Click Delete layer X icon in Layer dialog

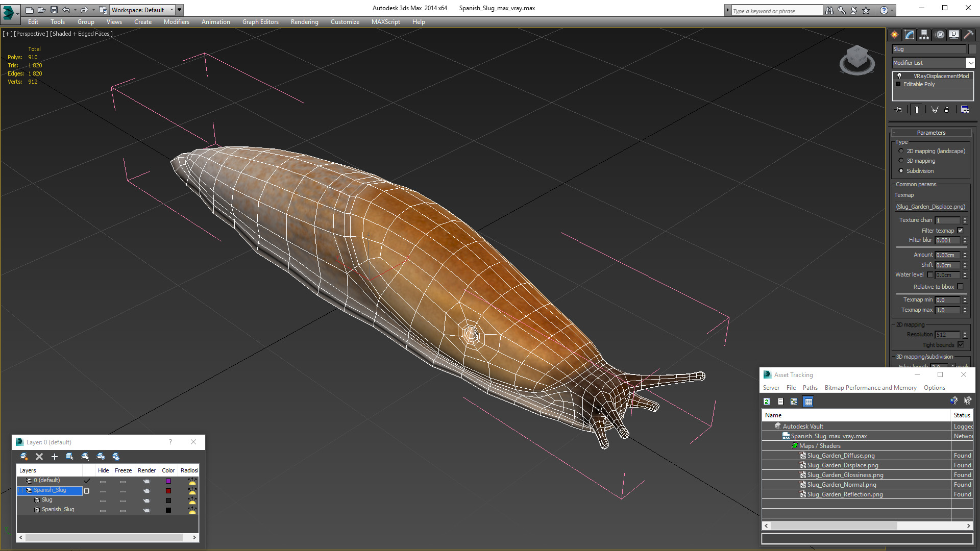coord(39,457)
